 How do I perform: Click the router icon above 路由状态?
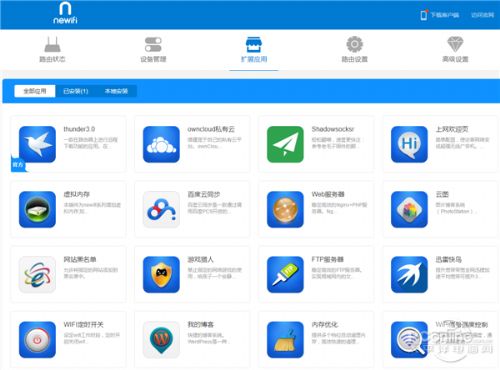pos(52,44)
